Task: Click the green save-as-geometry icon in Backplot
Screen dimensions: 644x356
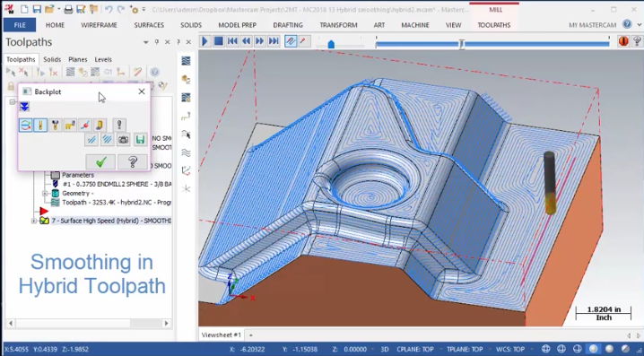Action: [140, 140]
